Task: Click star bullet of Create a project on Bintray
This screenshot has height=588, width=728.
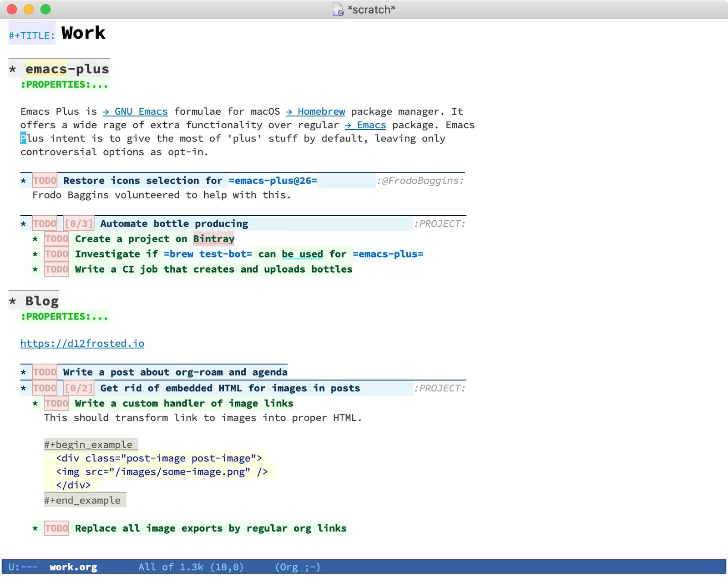Action: [35, 239]
